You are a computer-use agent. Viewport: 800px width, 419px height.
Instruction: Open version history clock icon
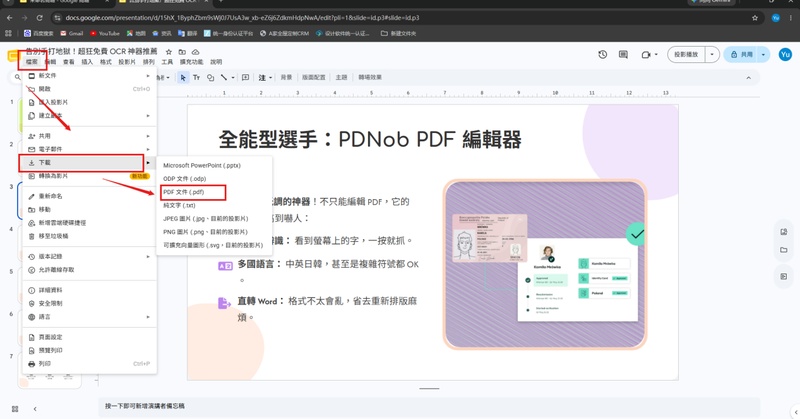pyautogui.click(x=603, y=54)
